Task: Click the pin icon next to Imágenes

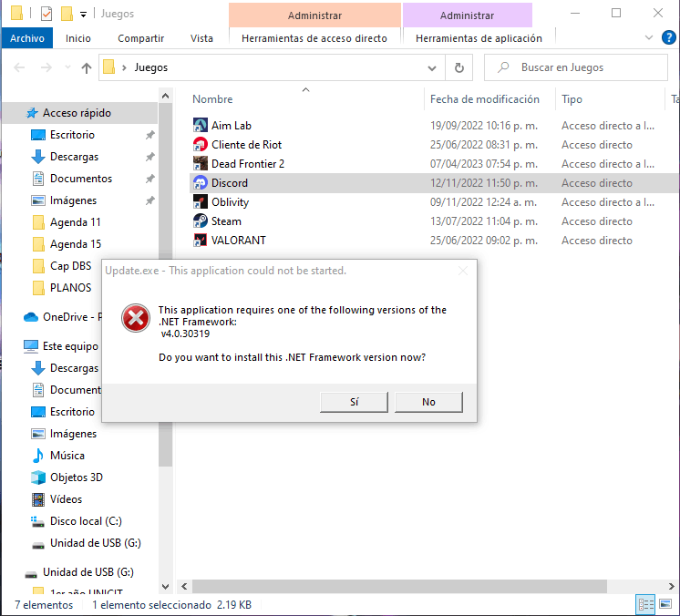Action: 150,200
